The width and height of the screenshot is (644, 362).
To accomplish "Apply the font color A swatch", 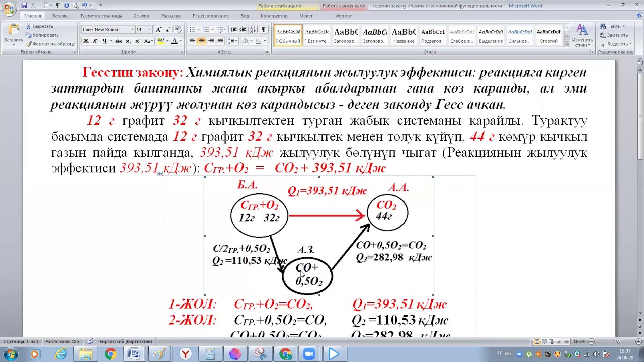I will (x=174, y=41).
